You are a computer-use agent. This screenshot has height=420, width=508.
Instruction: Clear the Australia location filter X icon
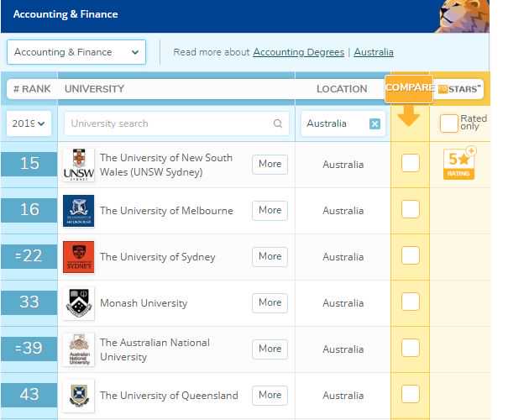point(374,124)
